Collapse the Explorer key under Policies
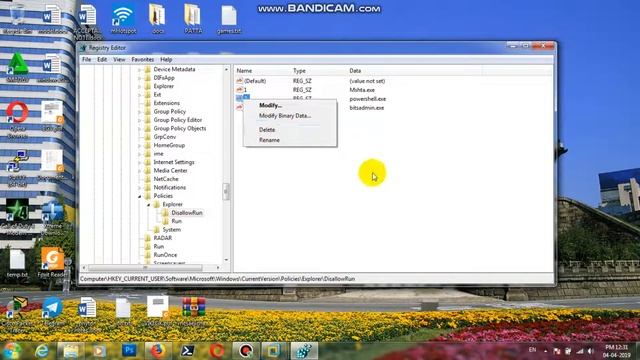The image size is (640, 360). [x=149, y=204]
